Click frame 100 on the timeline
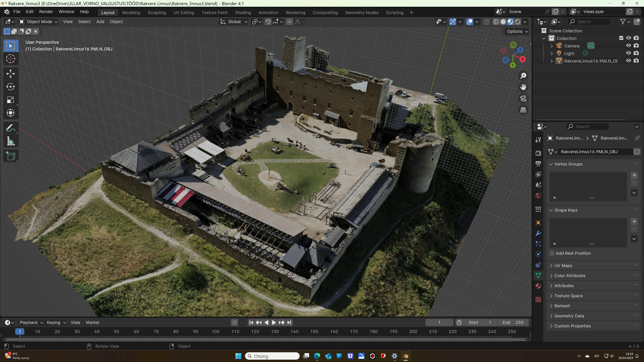Viewport: 644px width, 362px height. (215, 331)
